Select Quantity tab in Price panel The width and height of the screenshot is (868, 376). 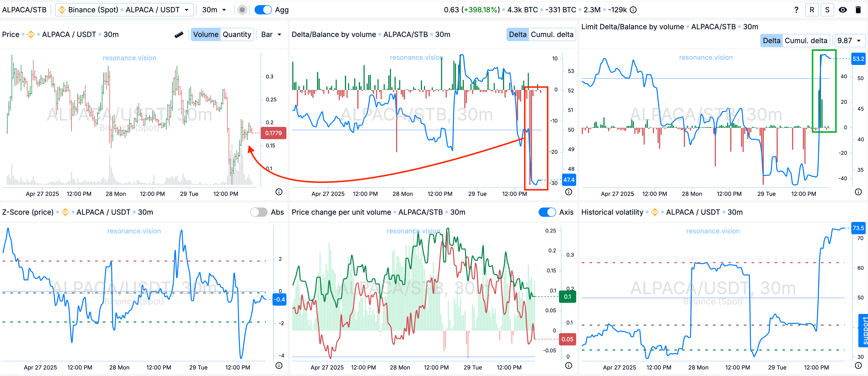point(237,34)
